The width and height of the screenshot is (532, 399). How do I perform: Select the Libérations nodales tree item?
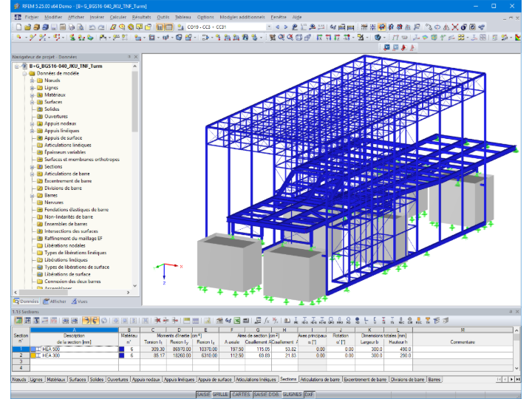65,245
